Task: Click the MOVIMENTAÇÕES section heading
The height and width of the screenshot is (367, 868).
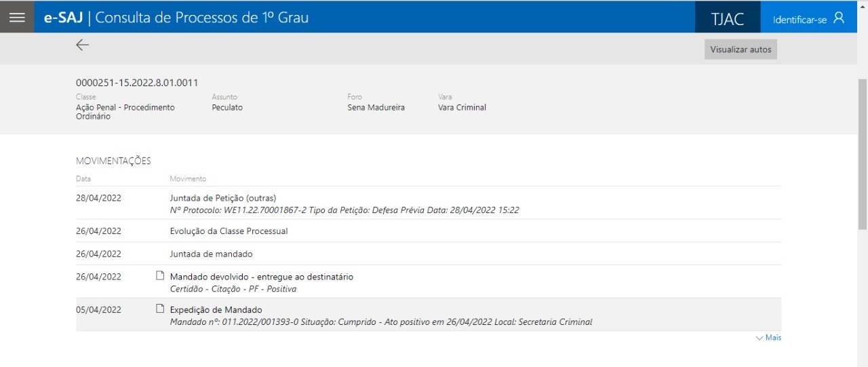Action: (x=113, y=161)
